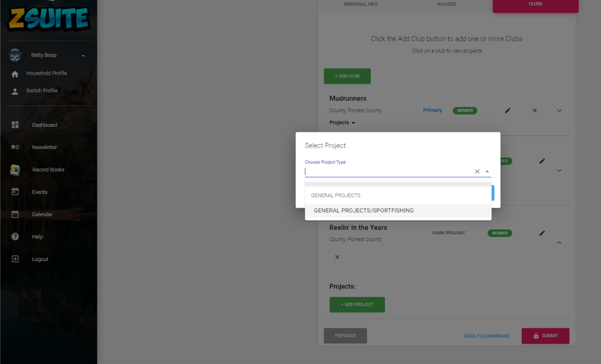The height and width of the screenshot is (364, 601).
Task: Log out via the Logout link
Action: [40, 259]
